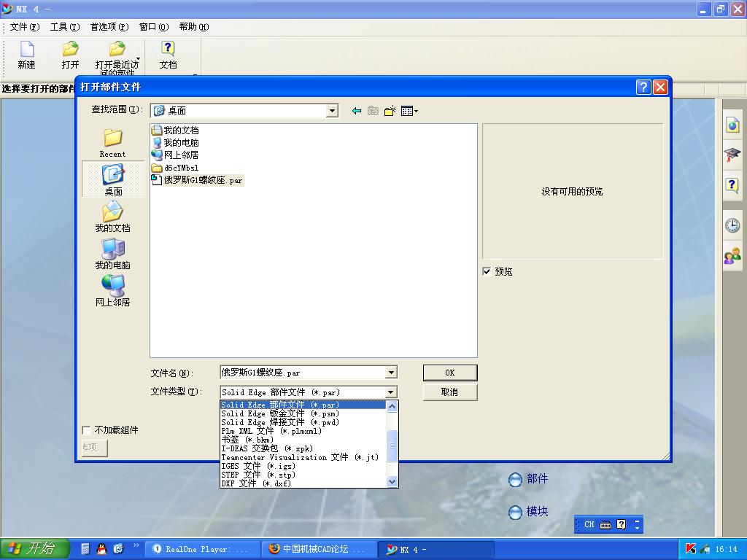Click the 模块 round button on the background

click(515, 513)
